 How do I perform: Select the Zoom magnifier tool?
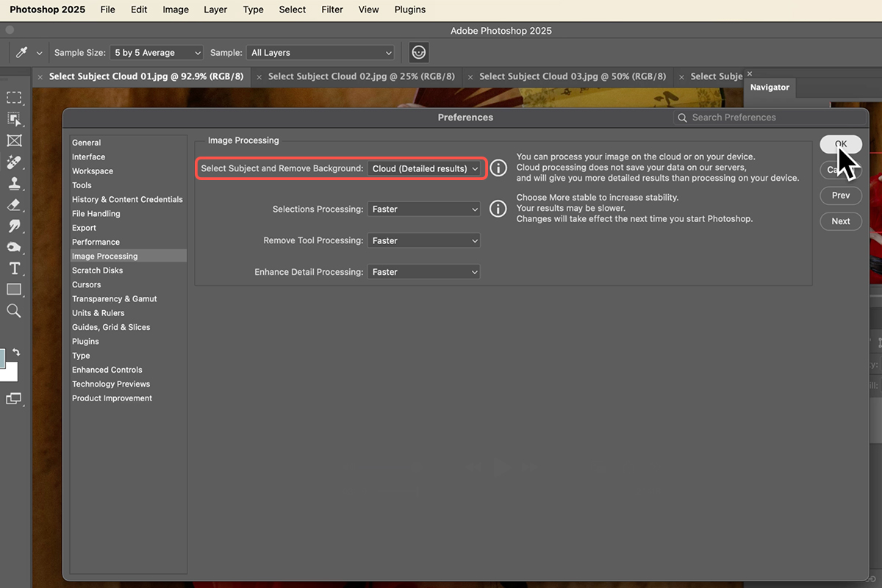(x=14, y=311)
